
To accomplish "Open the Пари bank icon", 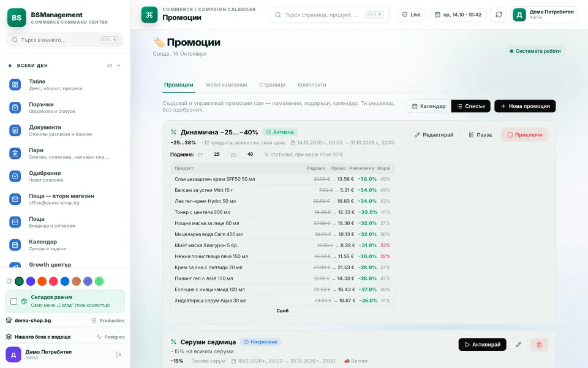I will tap(15, 153).
